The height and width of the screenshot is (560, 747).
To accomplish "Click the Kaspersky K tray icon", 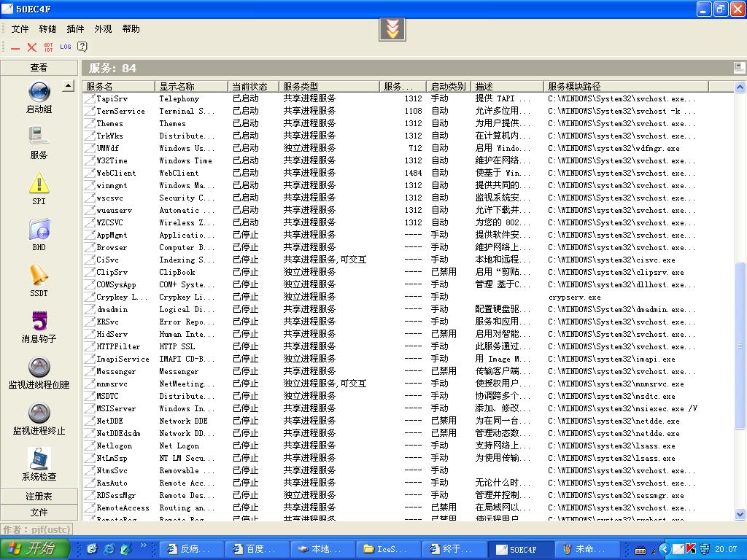I will point(691,548).
